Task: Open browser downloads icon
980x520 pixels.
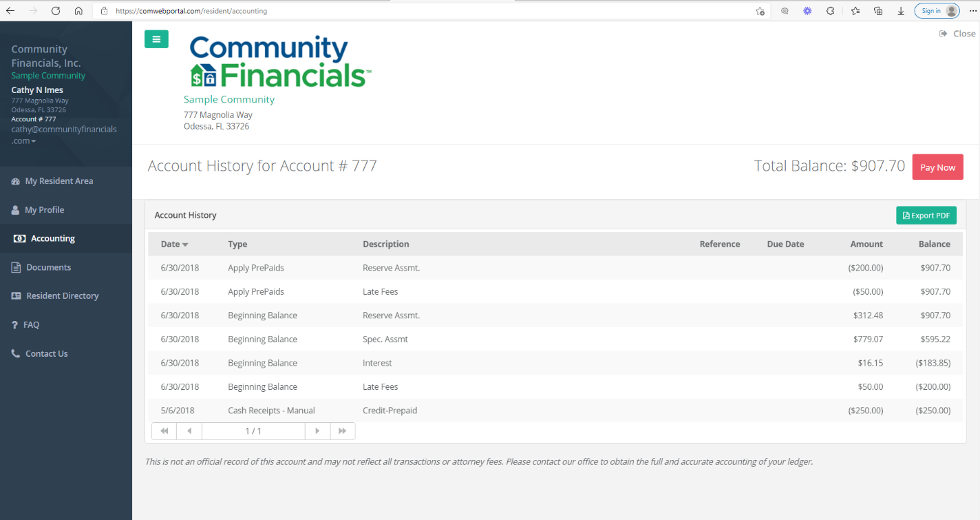Action: [901, 11]
